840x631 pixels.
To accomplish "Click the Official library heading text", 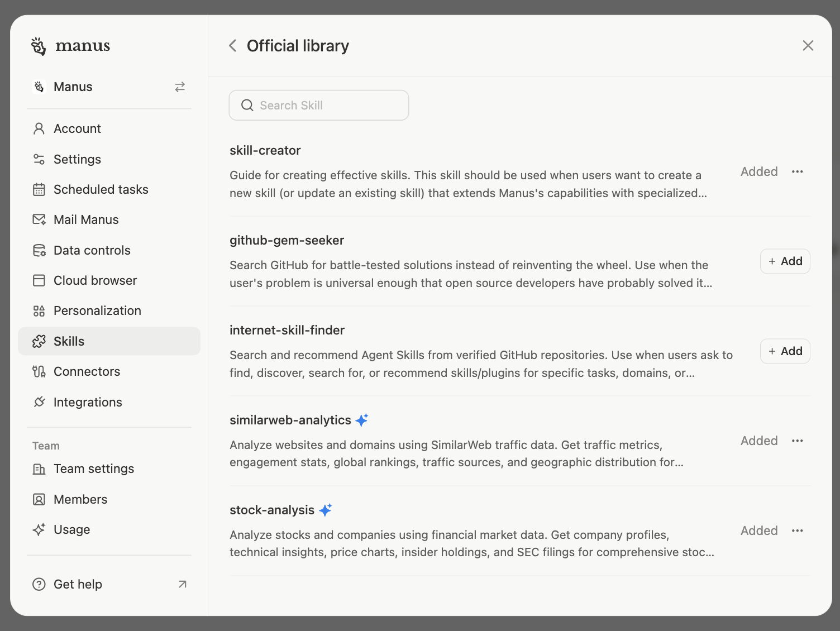I will point(298,46).
